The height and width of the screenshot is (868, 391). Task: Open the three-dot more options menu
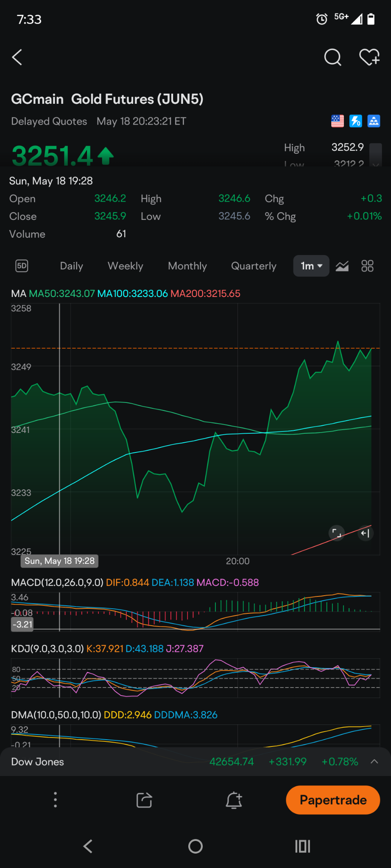[55, 800]
